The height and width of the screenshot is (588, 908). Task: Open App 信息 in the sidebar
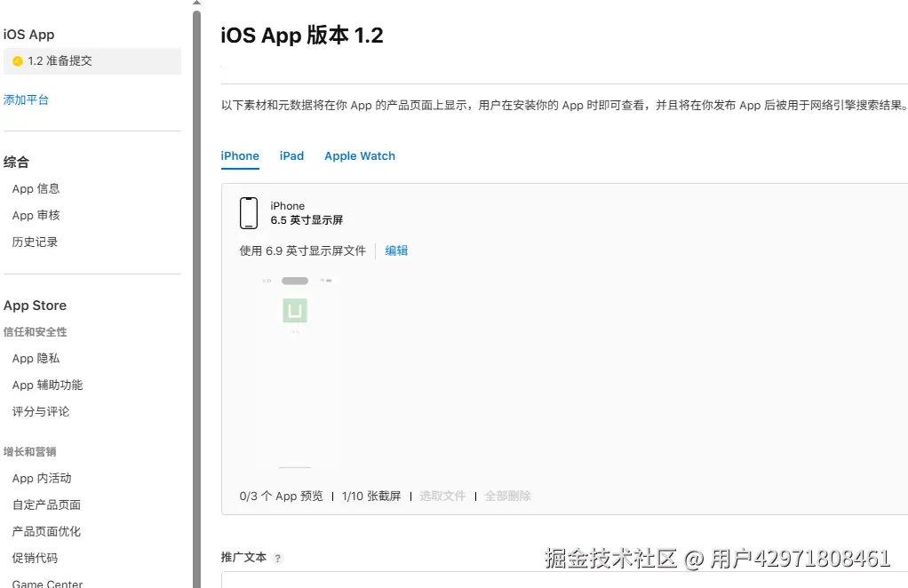point(36,188)
